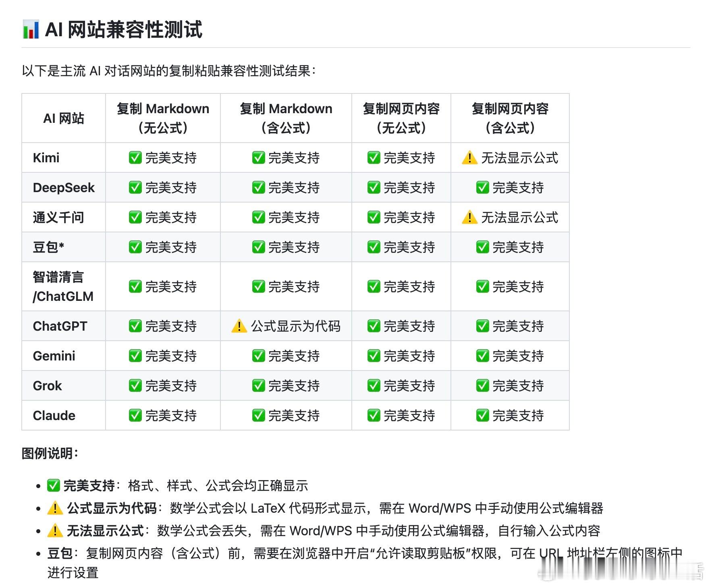Viewport: 710px width, 588px height.
Task: Click "无法显示公式" text in the Kimi row
Action: pos(520,157)
